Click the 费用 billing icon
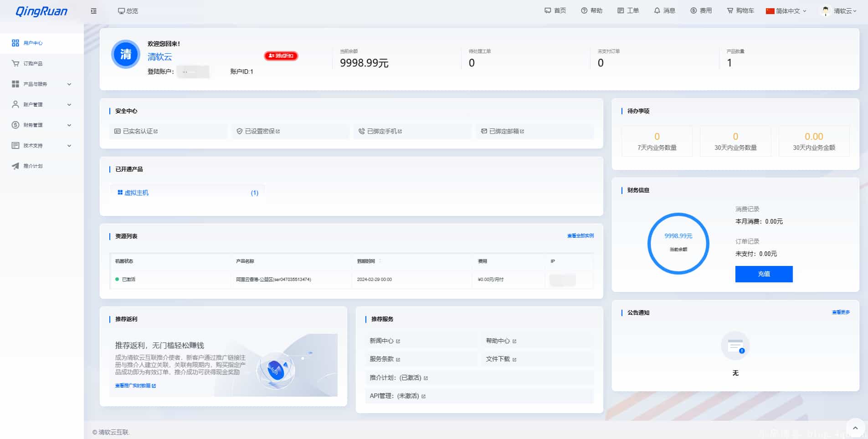 point(693,10)
